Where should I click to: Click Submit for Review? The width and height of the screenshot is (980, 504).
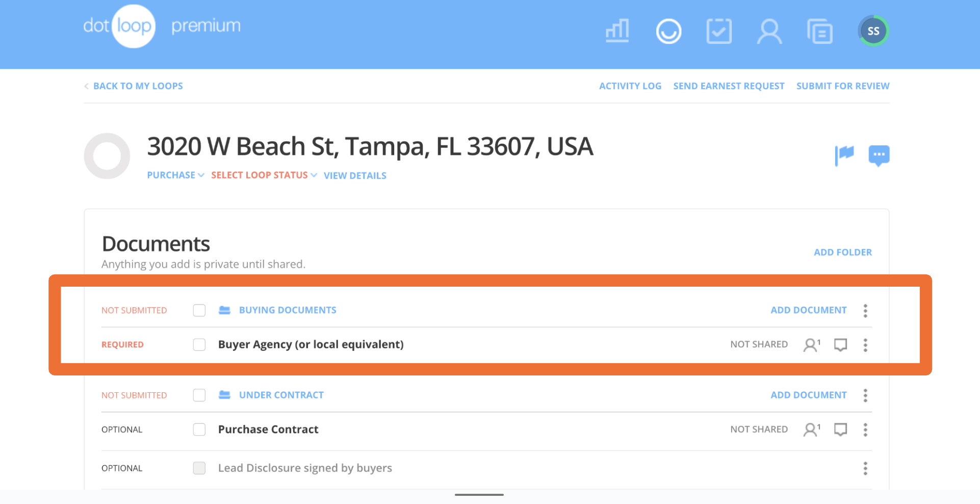click(x=842, y=86)
